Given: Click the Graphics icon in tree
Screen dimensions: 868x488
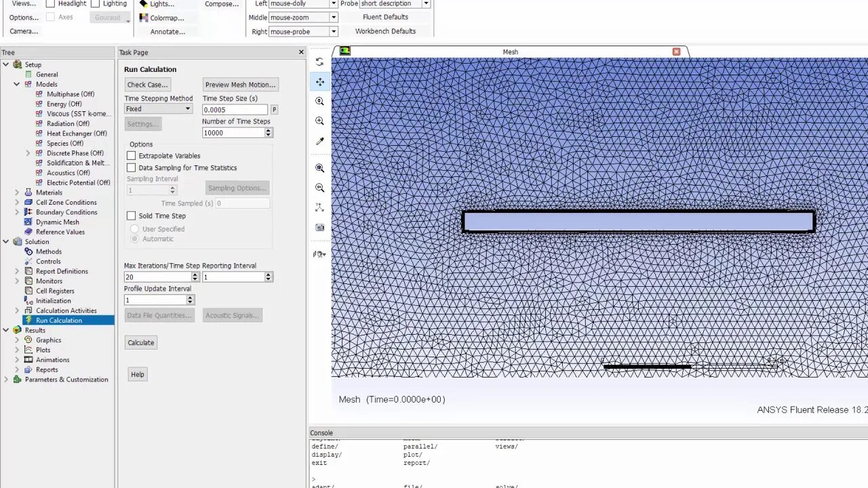Looking at the screenshot, I should click(28, 340).
